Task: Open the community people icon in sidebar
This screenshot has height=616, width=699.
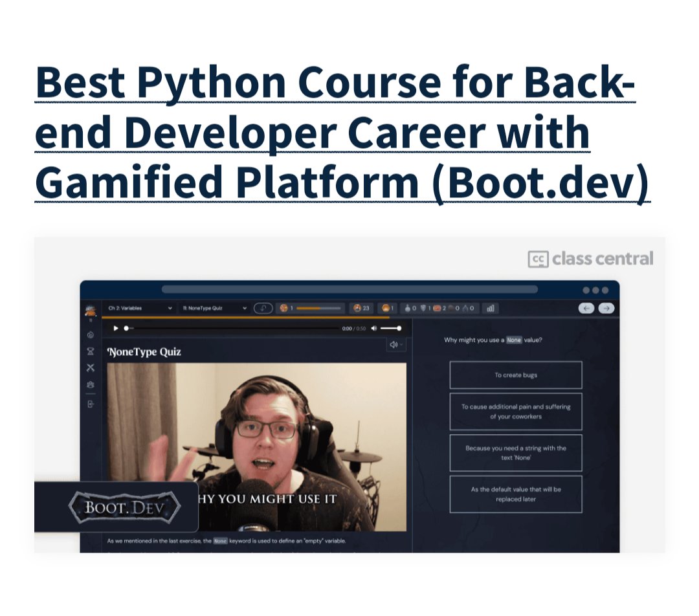Action: pos(91,384)
